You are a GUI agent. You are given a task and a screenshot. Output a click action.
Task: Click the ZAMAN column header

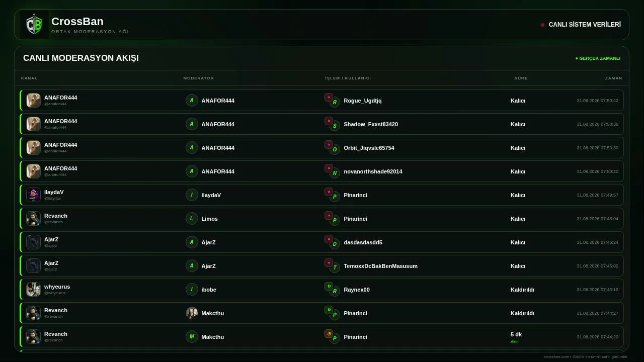613,78
